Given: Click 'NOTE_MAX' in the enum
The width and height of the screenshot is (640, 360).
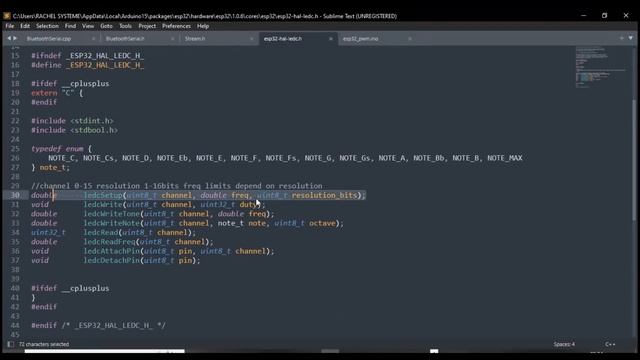Looking at the screenshot, I should point(504,158).
